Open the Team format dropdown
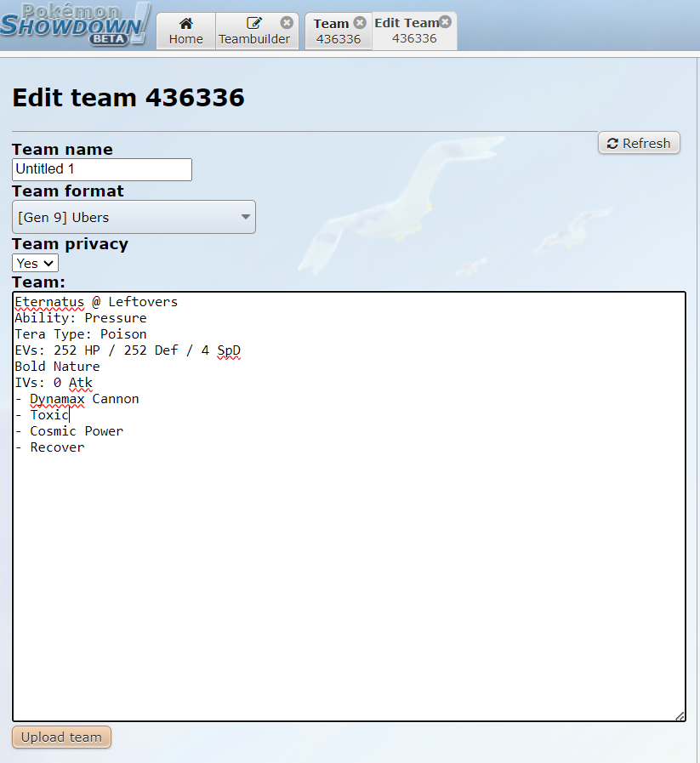700x763 pixels. tap(134, 217)
